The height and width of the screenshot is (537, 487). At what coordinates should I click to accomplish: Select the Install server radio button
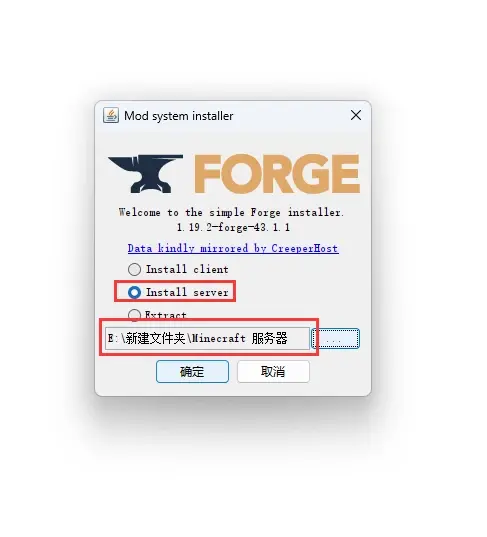(x=134, y=292)
